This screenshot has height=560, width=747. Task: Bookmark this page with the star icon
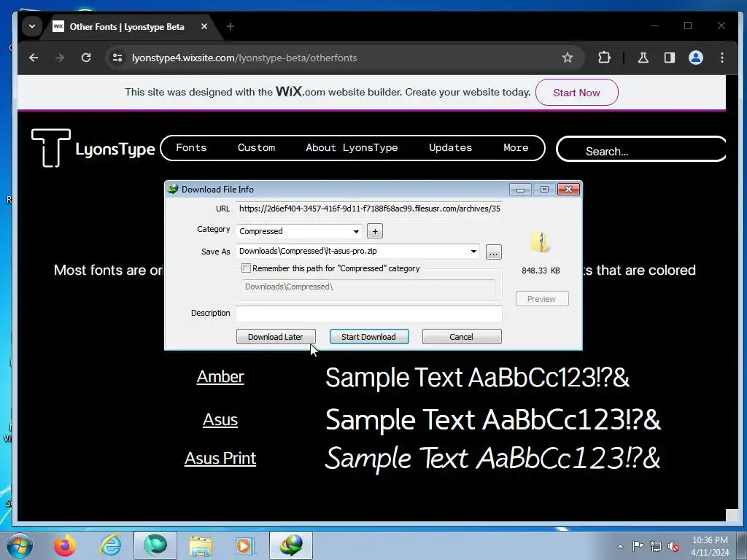point(567,58)
